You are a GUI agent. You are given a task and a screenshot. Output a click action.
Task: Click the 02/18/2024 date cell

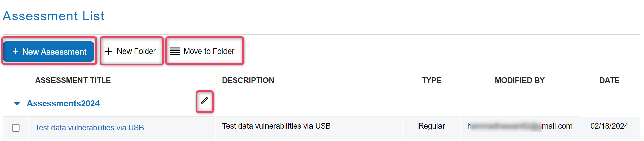(x=609, y=126)
